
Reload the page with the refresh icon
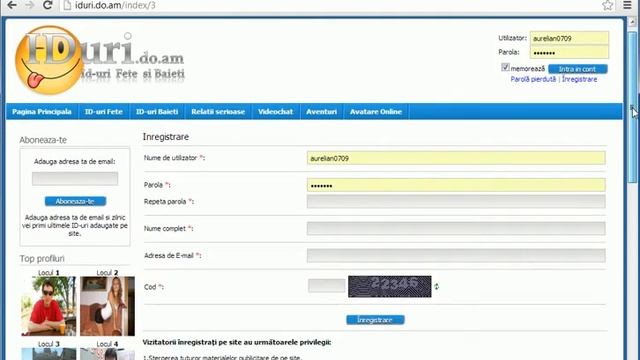click(x=47, y=5)
